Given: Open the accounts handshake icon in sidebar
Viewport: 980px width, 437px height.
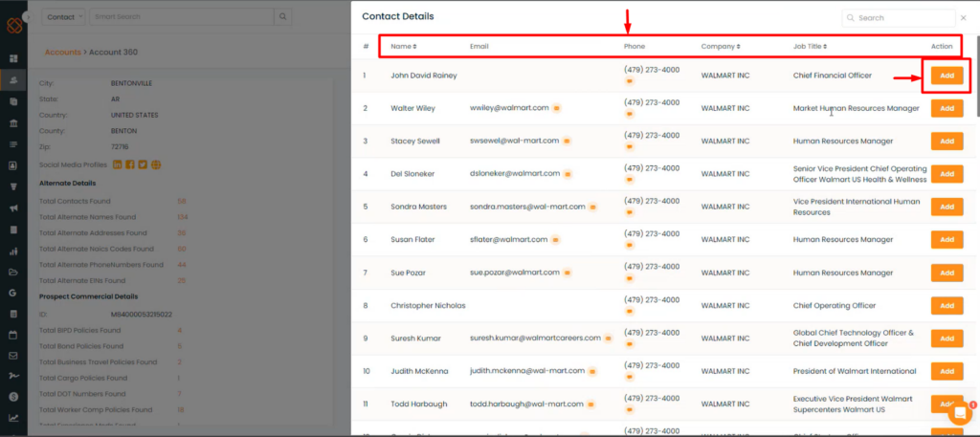Looking at the screenshot, I should [13, 80].
